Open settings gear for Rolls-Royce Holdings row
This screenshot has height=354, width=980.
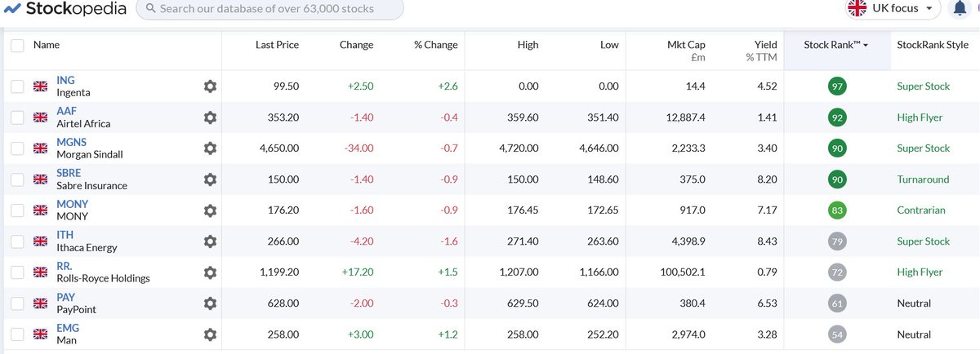210,272
